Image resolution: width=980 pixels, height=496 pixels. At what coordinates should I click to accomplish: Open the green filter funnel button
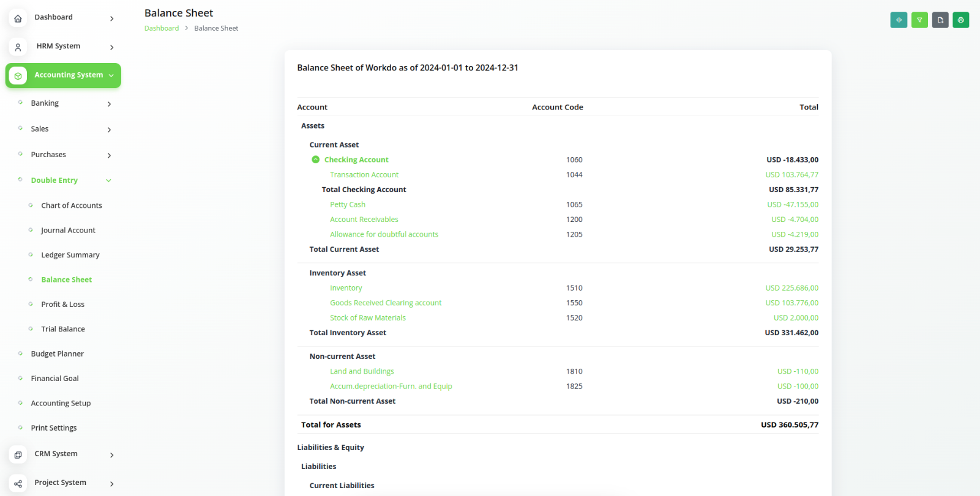coord(919,20)
